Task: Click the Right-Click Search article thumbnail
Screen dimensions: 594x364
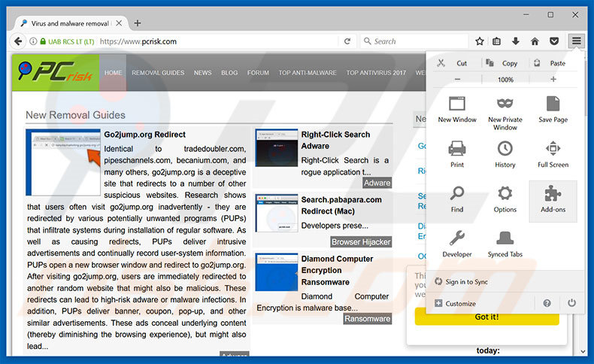Action: pyautogui.click(x=277, y=147)
